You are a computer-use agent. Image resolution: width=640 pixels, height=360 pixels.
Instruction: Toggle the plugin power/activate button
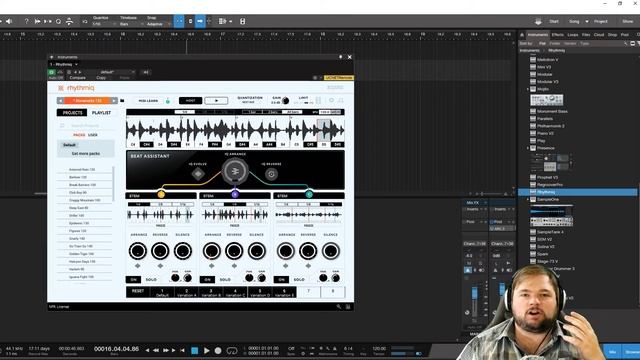point(51,72)
